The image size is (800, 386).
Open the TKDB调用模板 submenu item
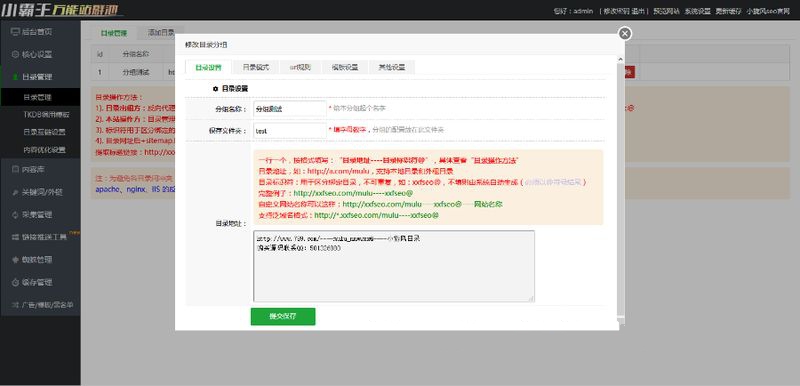[x=40, y=115]
